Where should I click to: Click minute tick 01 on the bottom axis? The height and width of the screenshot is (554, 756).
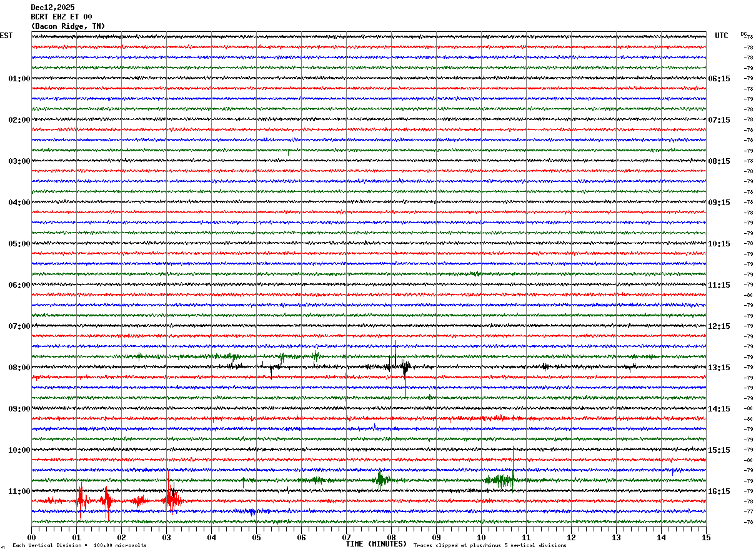click(76, 537)
